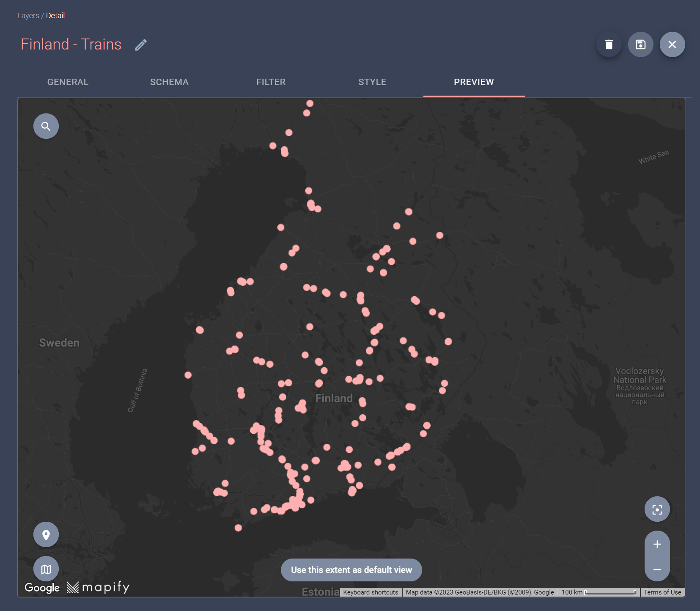Open the GENERAL tab
The image size is (700, 611).
point(67,82)
